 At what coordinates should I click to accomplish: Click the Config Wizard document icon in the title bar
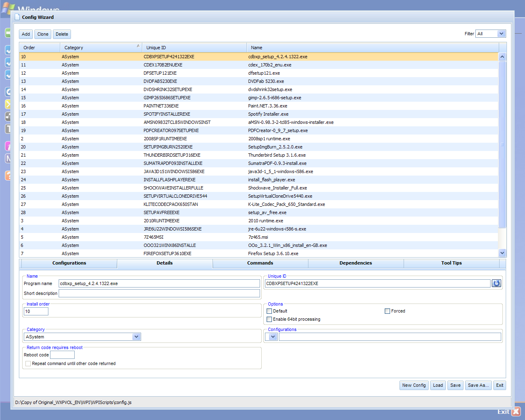(x=17, y=17)
